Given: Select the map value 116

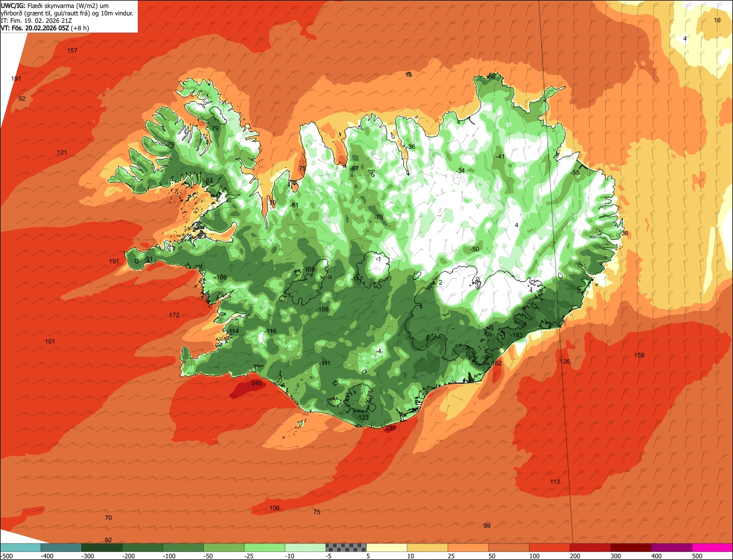Looking at the screenshot, I should pyautogui.click(x=271, y=332).
